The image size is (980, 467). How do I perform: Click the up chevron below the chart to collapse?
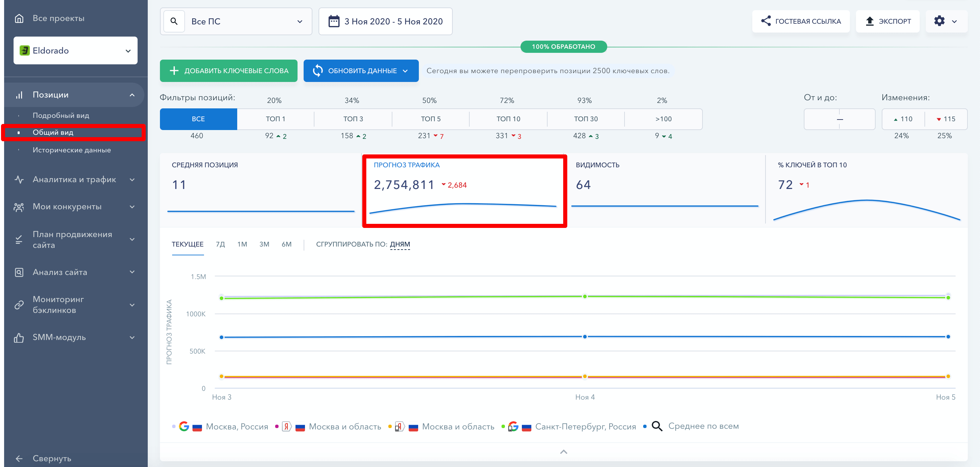tap(564, 452)
